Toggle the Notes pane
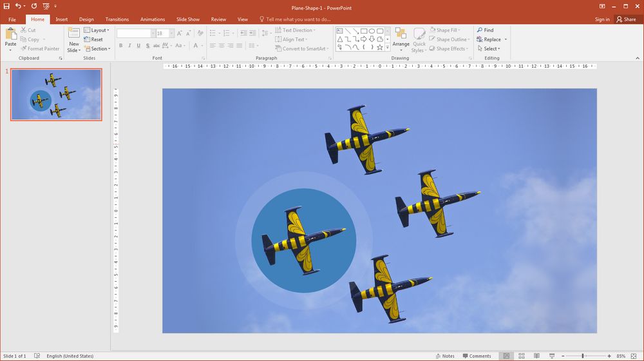Image resolution: width=644 pixels, height=361 pixels. pyautogui.click(x=445, y=356)
